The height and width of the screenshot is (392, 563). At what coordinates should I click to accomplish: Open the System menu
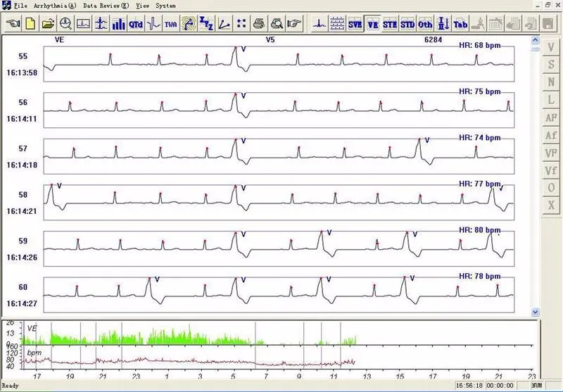165,6
